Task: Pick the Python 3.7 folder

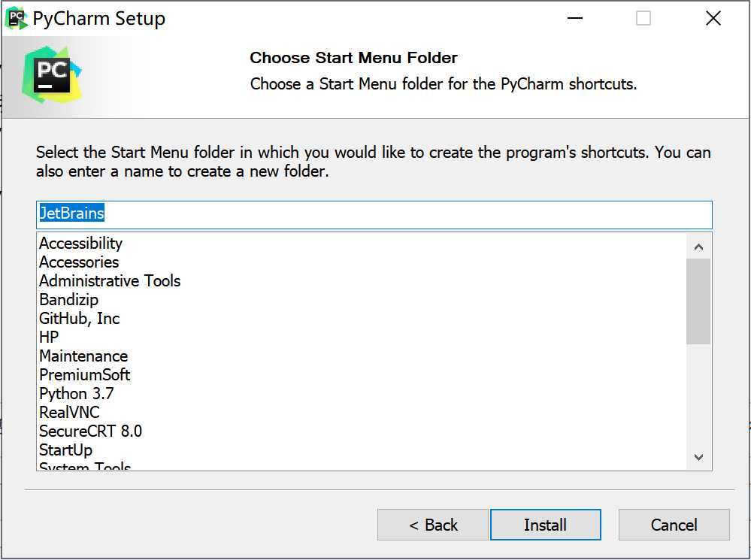Action: (x=77, y=394)
